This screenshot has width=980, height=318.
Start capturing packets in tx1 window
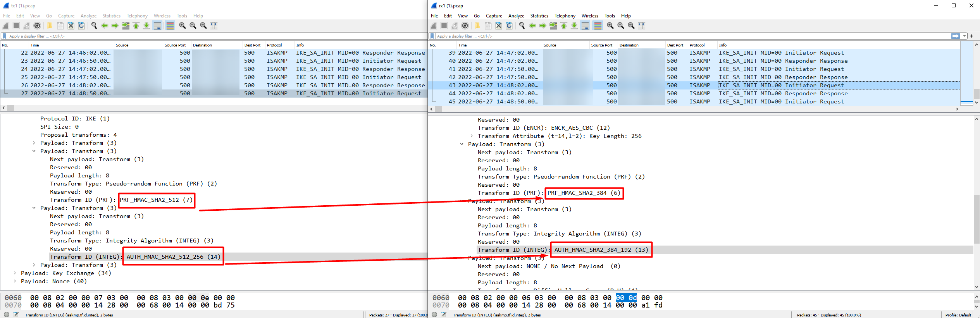(x=6, y=26)
